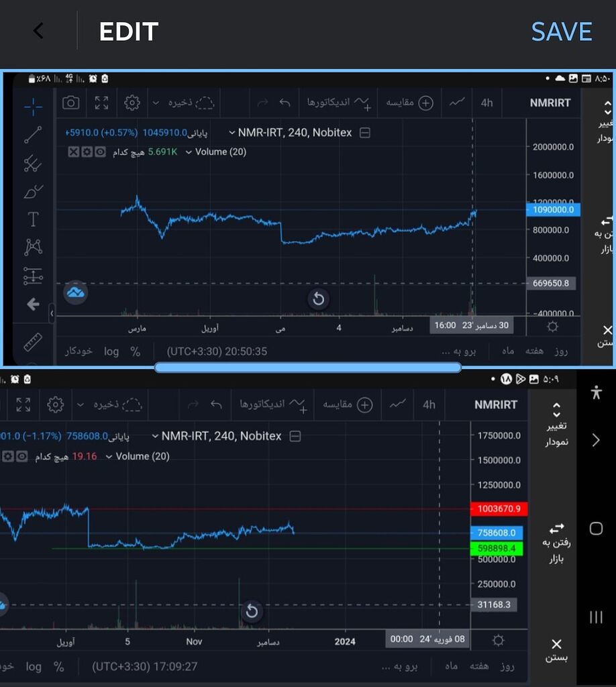616x687 pixels.
Task: Open the NMR-IRT symbol dropdown in bottom chart
Action: click(x=154, y=436)
